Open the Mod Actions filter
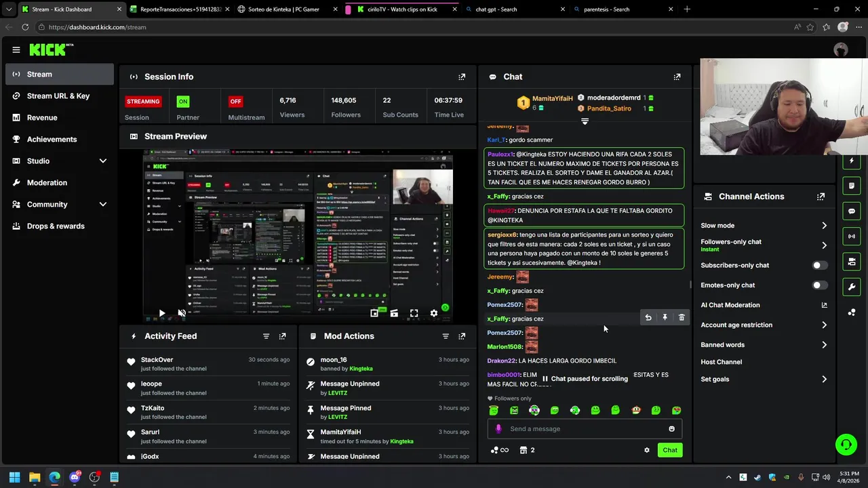Viewport: 868px width, 488px height. (x=446, y=336)
